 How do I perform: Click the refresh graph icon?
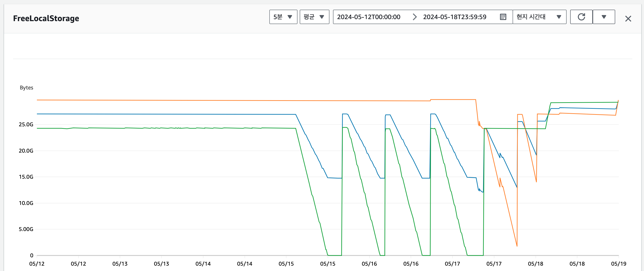(x=581, y=17)
